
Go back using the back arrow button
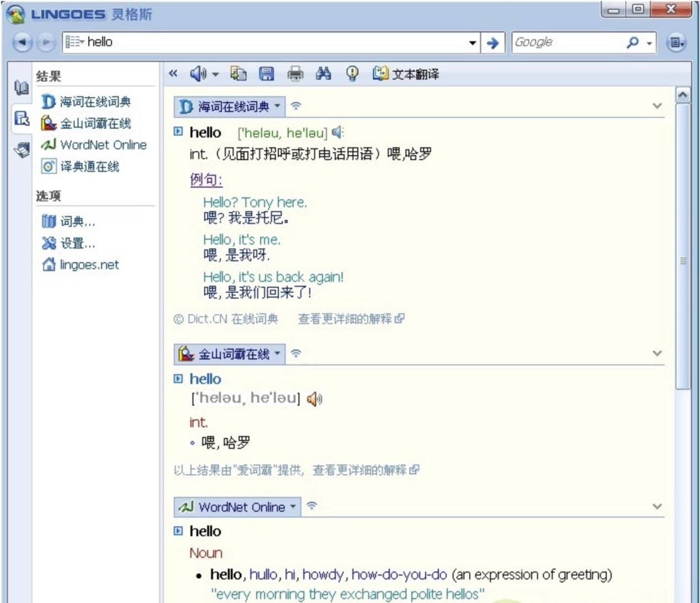pyautogui.click(x=22, y=43)
